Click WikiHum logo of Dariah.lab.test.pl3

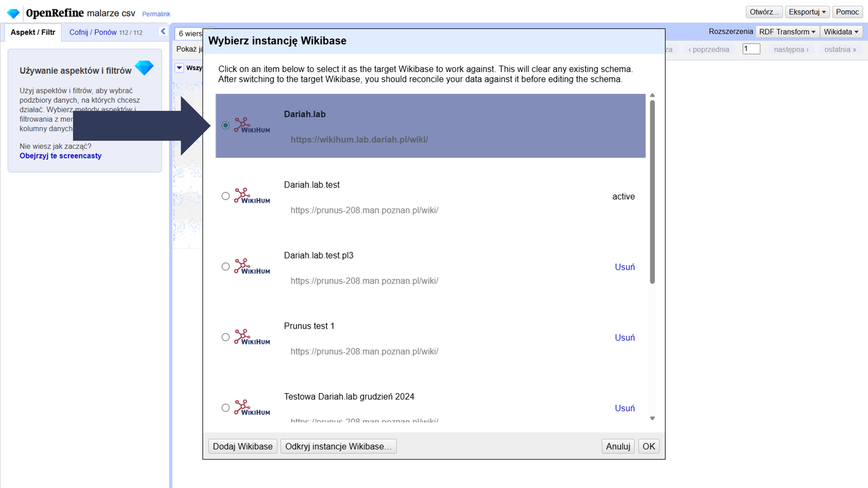(252, 267)
